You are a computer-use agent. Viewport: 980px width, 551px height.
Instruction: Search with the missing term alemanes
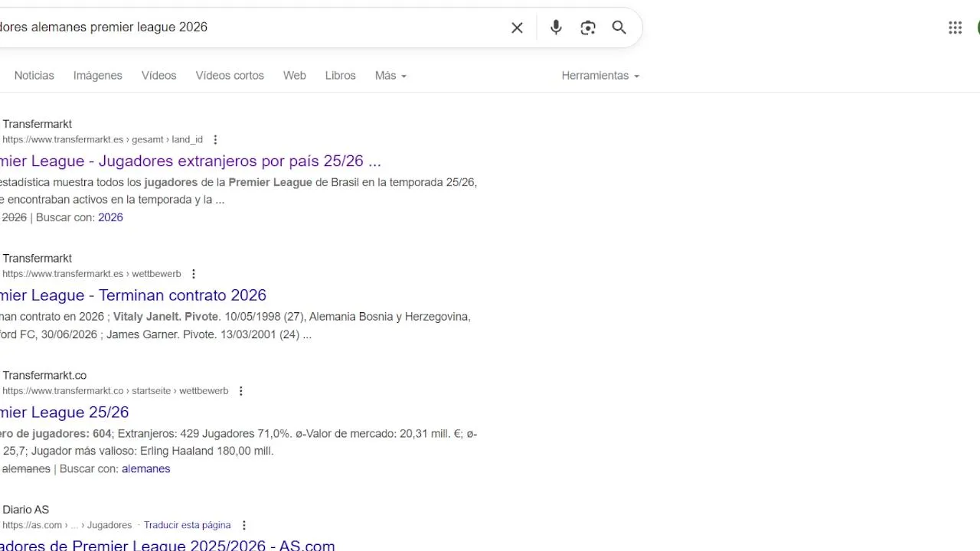(145, 469)
